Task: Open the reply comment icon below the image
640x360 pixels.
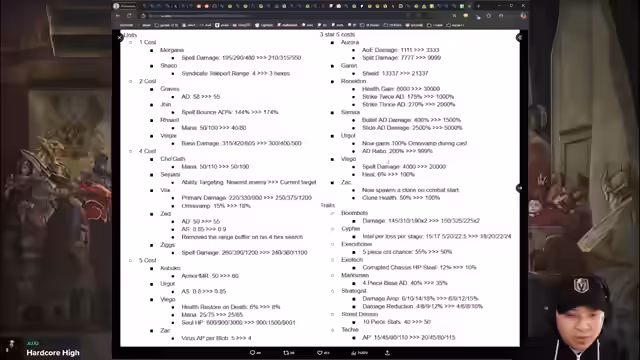Action: point(255,353)
